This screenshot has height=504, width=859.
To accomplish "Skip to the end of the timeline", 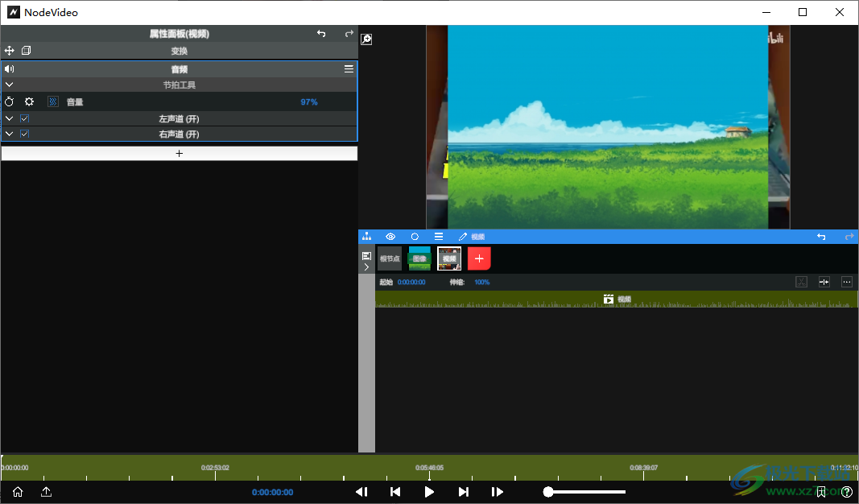I will (464, 492).
